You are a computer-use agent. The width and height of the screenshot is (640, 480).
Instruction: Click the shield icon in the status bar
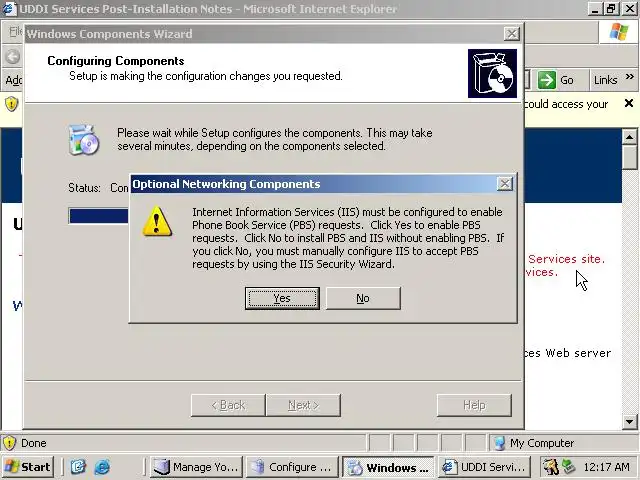9,443
